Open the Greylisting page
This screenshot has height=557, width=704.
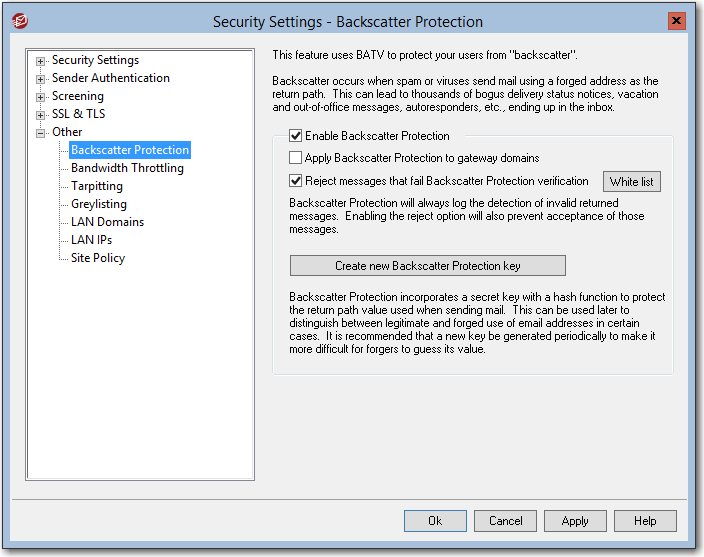pos(99,204)
